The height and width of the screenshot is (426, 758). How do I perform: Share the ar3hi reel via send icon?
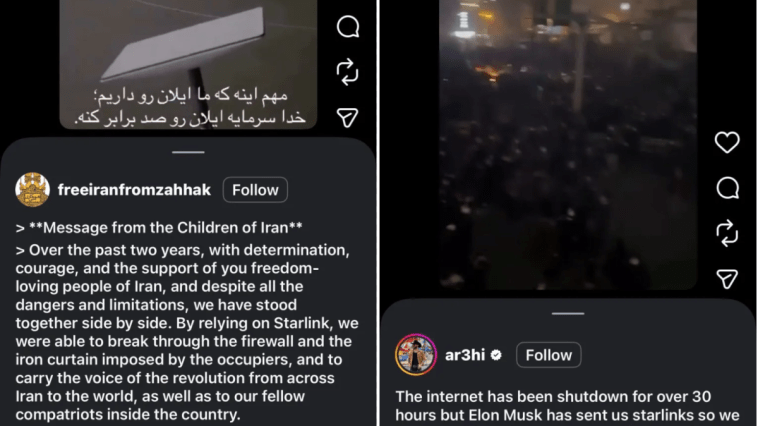click(x=727, y=279)
